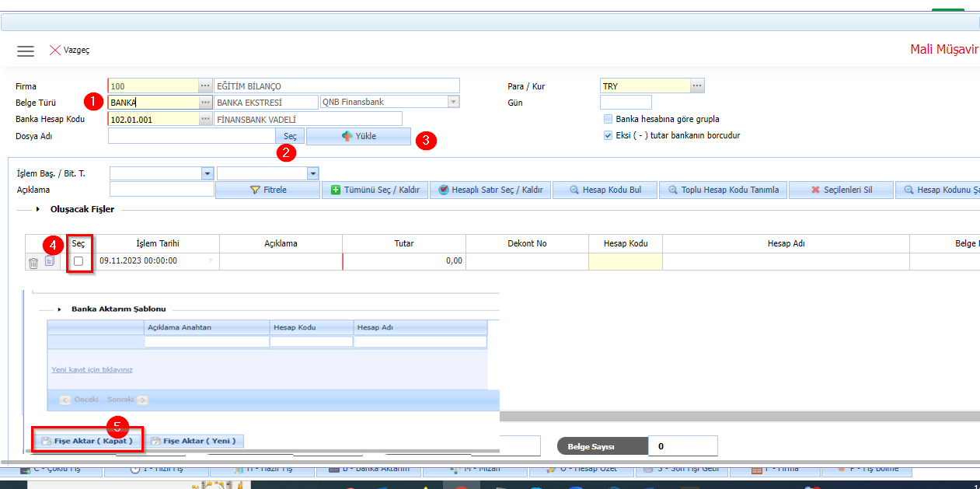This screenshot has height=489, width=980.
Task: Click the Seç file browse button
Action: click(290, 136)
